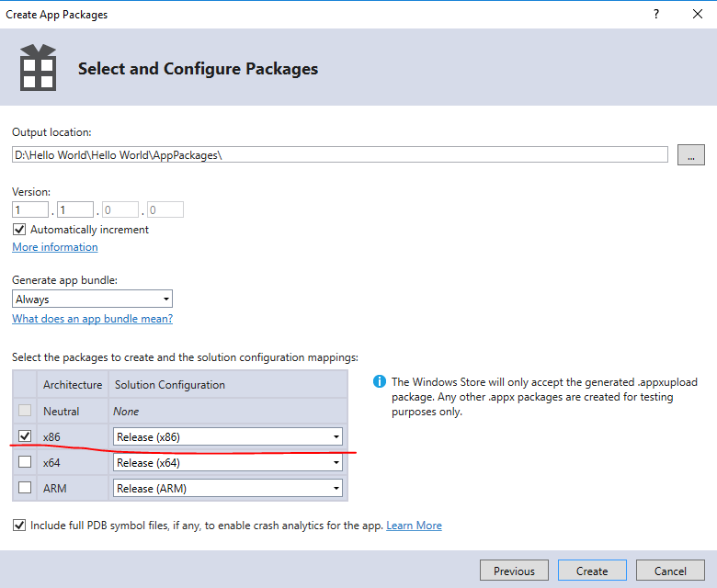This screenshot has height=588, width=717.
Task: Click the What does an app bundle mean link
Action: (92, 319)
